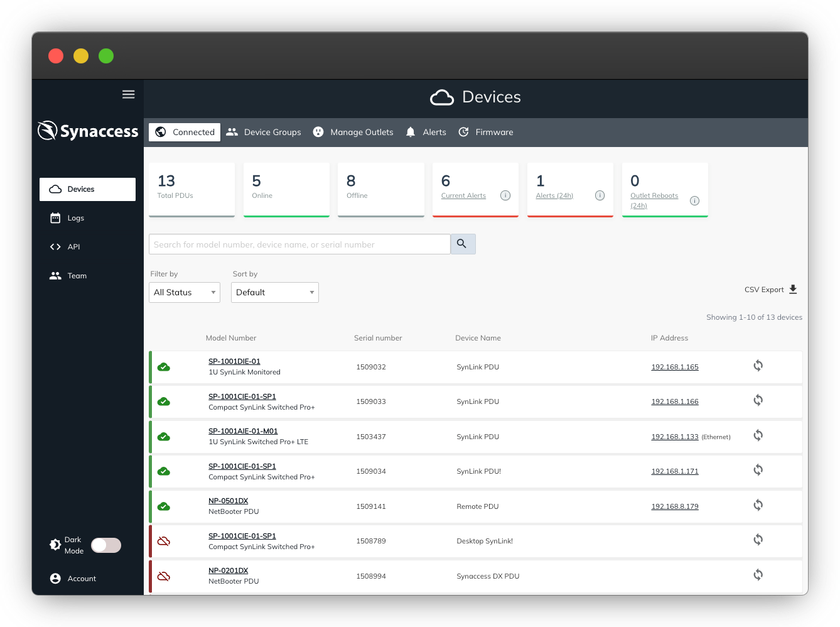
Task: Open IP address 192.168.1.171
Action: [675, 471]
